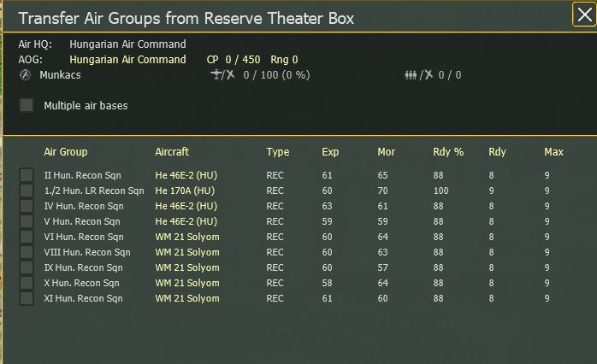
Task: Sort by Aircraft column header
Action: [x=172, y=152]
